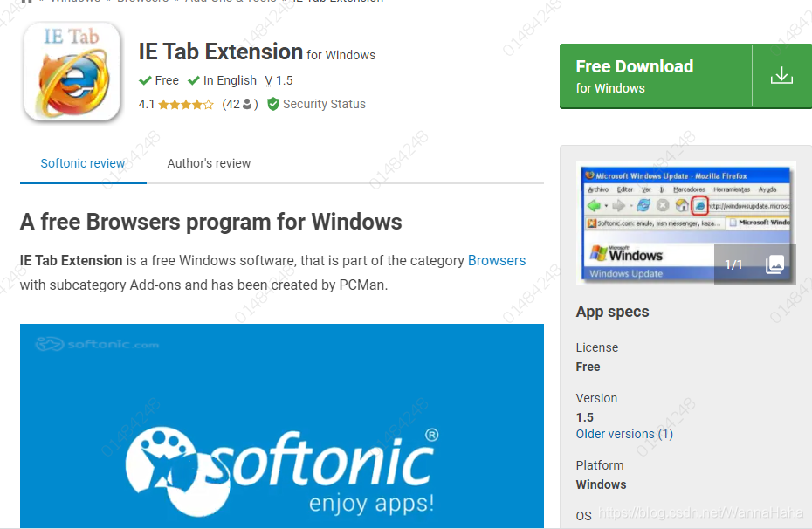Click the 1/1 image counter

click(733, 264)
